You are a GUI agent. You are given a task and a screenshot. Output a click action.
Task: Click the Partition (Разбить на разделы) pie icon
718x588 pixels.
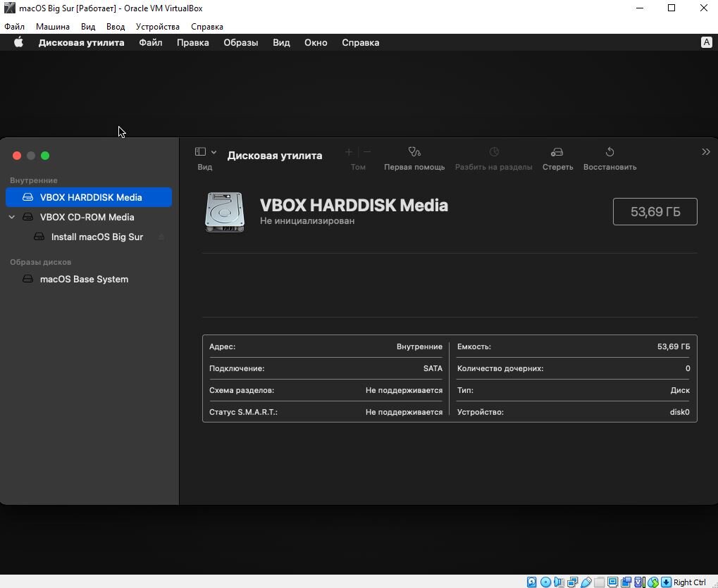[x=494, y=152]
